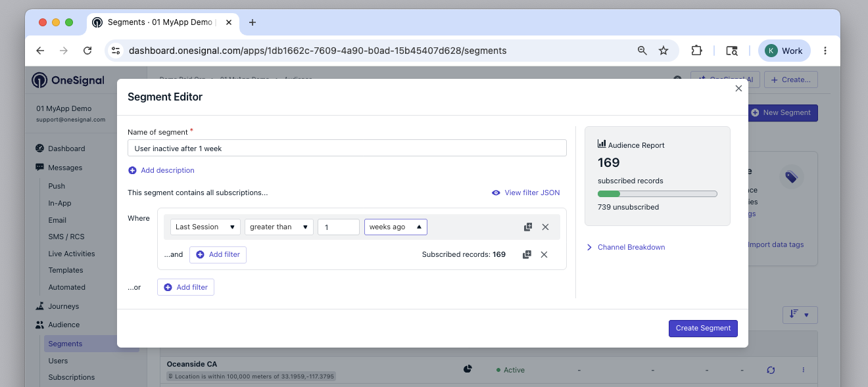Open Audience in the sidebar
The width and height of the screenshot is (868, 387).
(64, 325)
